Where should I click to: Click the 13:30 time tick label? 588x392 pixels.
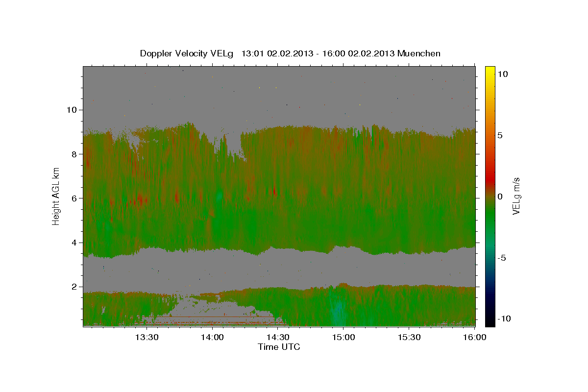pyautogui.click(x=147, y=337)
